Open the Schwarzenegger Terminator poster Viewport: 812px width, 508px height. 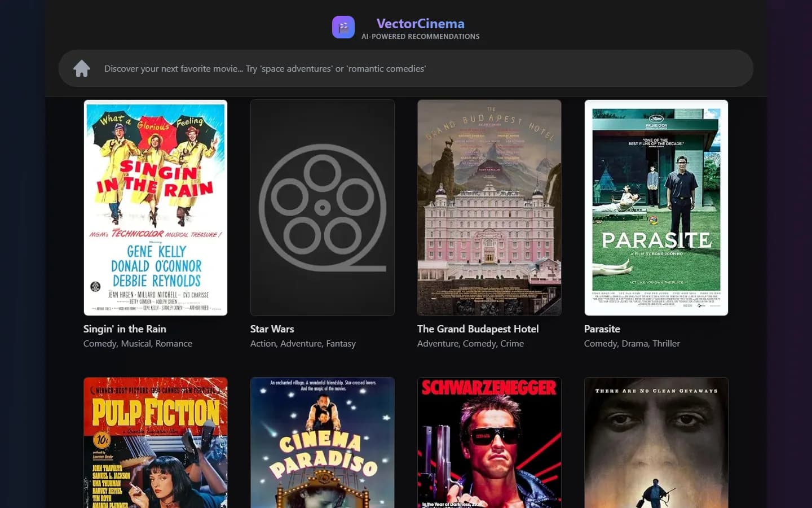489,443
